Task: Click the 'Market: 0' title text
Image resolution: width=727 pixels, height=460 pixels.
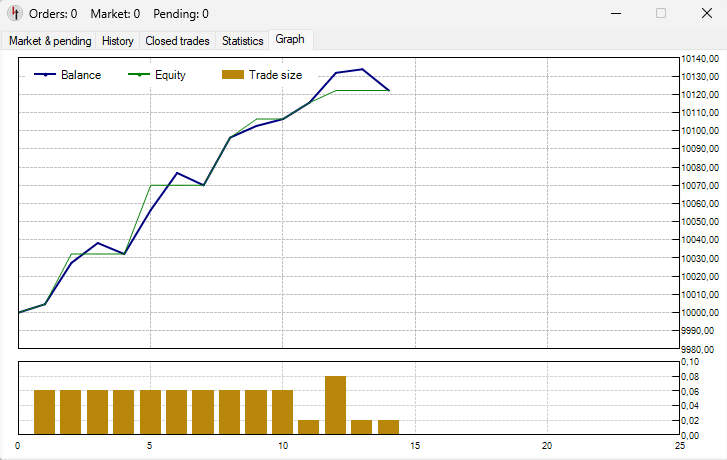Action: 115,14
